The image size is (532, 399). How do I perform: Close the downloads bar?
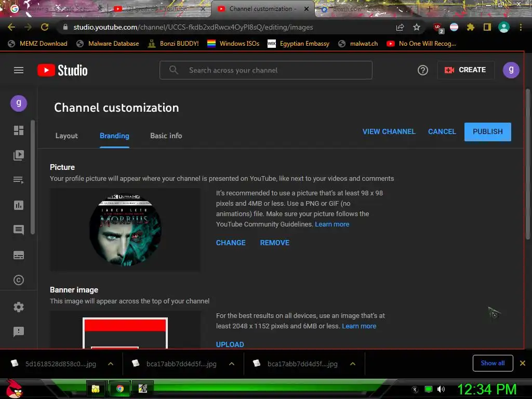pos(523,363)
